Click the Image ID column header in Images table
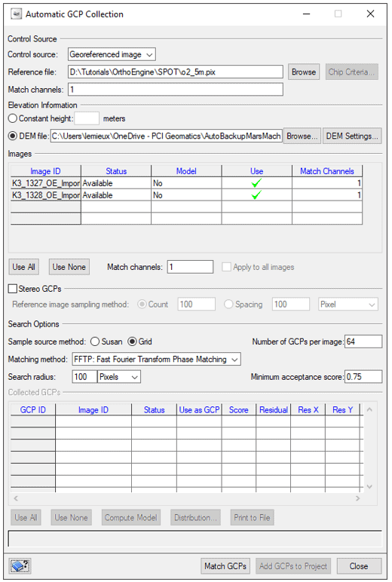The height and width of the screenshot is (582, 392). tap(46, 171)
